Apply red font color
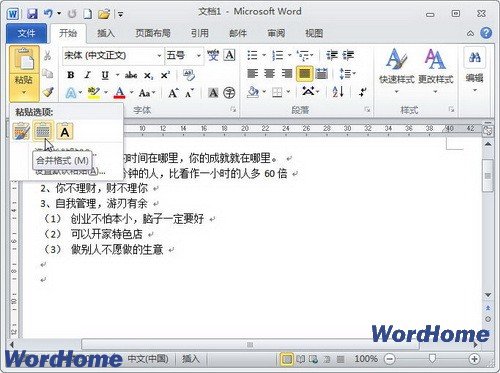Image resolution: width=500 pixels, height=373 pixels. (120, 93)
